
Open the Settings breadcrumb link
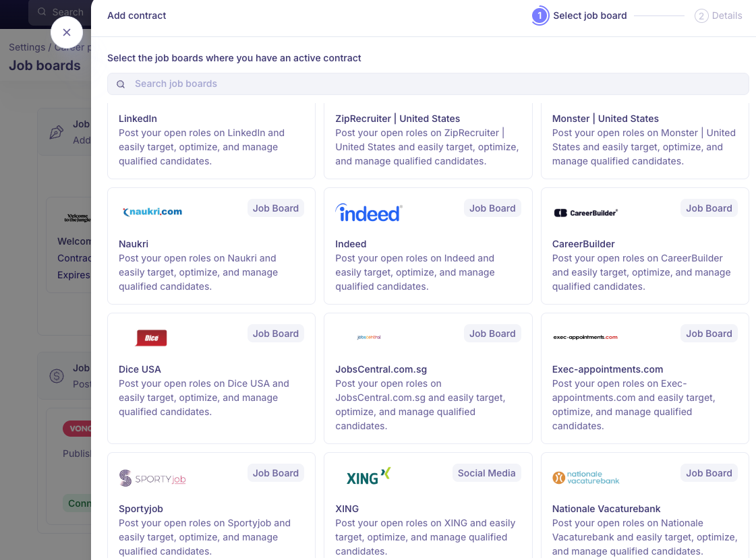click(x=27, y=47)
